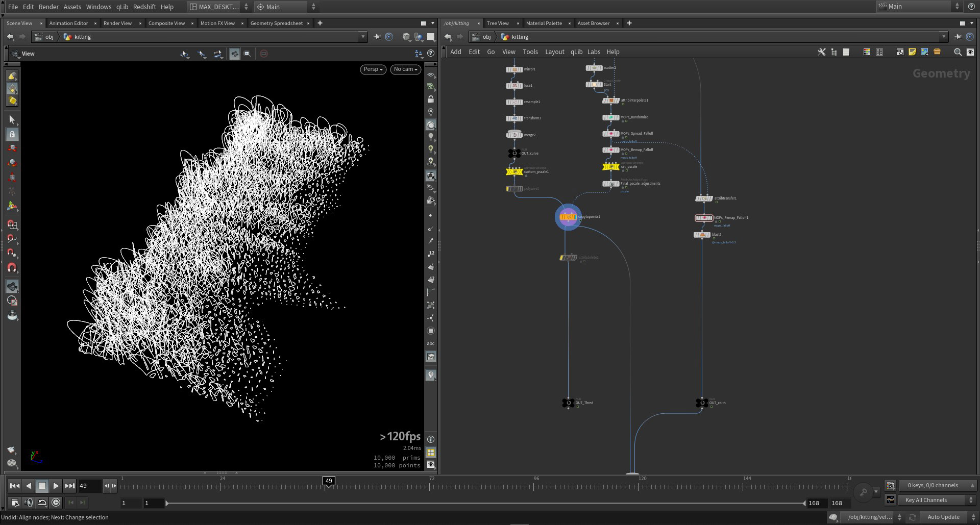Click the obj breadcrumb in the network path

[x=486, y=37]
